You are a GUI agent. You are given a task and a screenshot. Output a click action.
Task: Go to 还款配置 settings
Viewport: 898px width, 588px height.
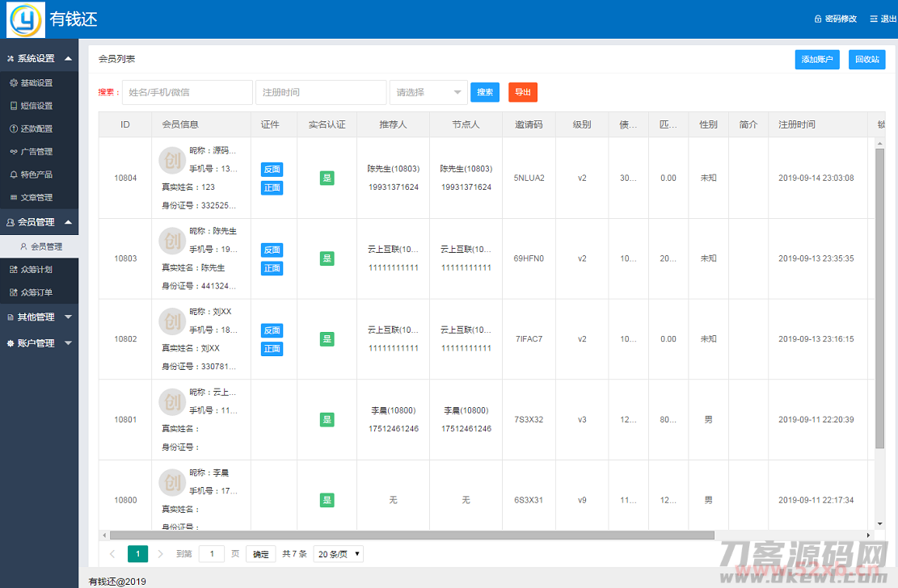click(x=36, y=129)
